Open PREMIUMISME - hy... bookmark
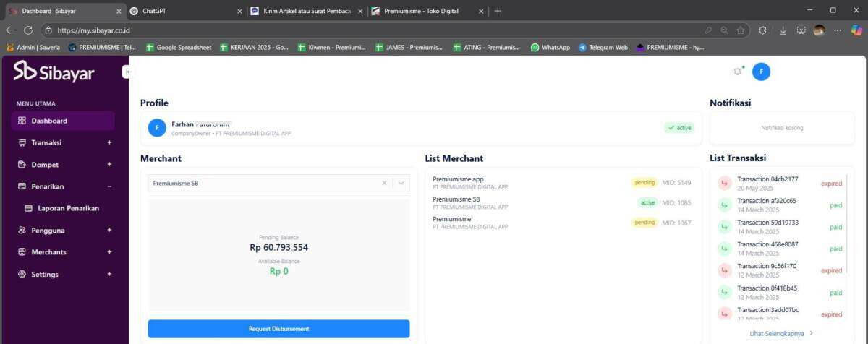 (x=669, y=47)
